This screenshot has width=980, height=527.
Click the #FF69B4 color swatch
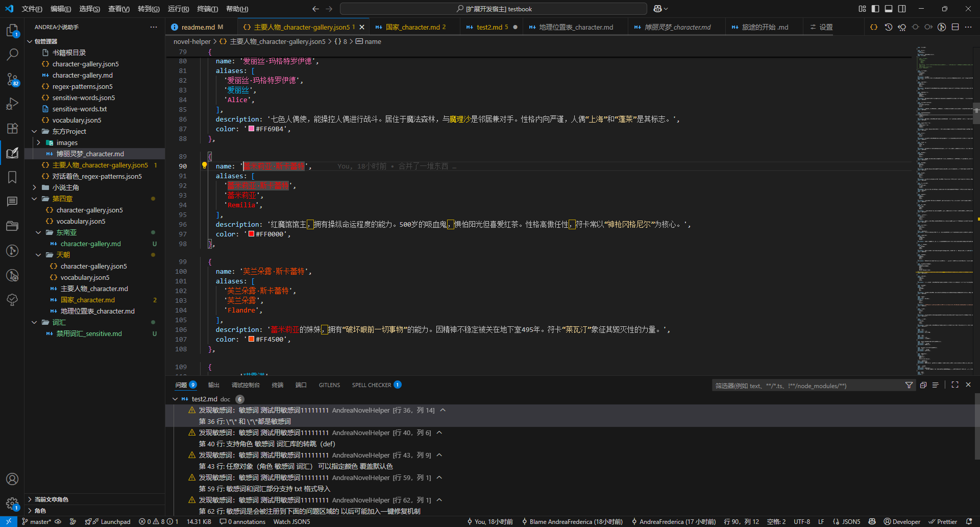coord(251,129)
